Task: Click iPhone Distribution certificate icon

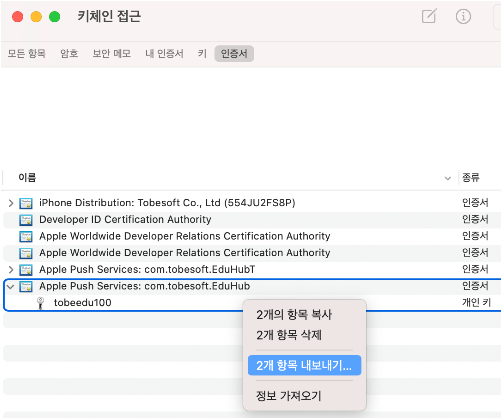Action: (26, 203)
